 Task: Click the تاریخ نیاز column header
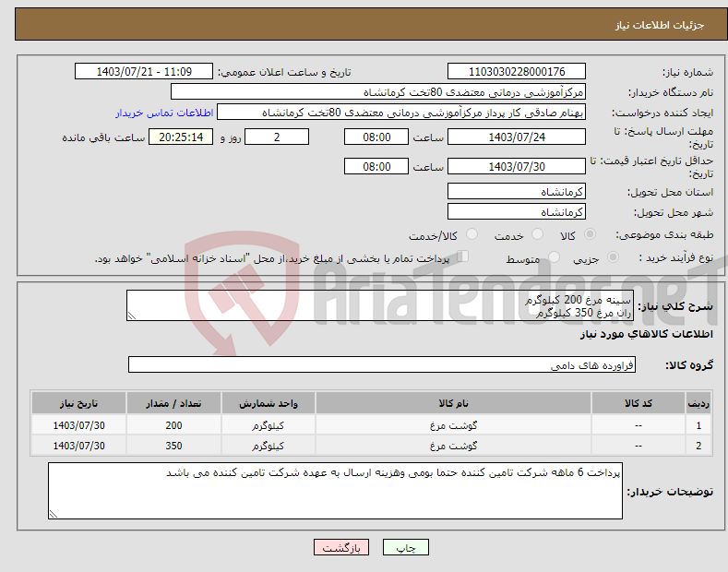(79, 403)
